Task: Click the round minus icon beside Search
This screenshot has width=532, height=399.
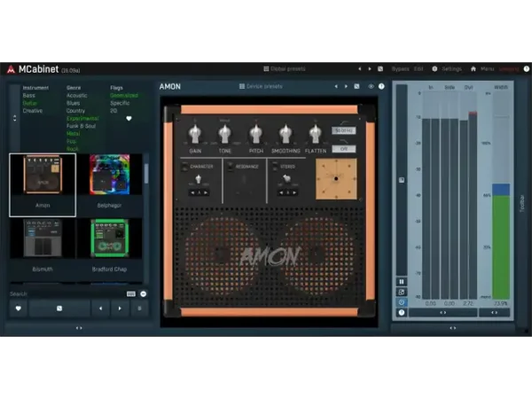Action: [143, 293]
